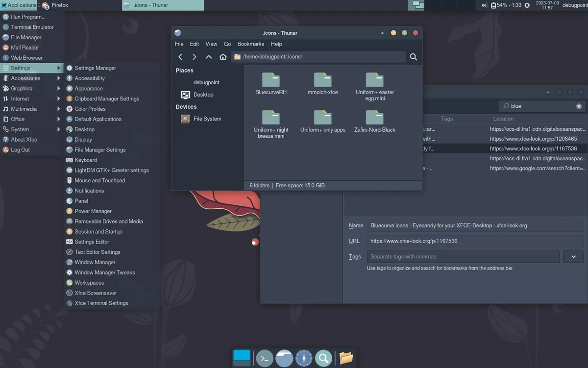Open home folder via Thunar toolbar

coord(223,57)
